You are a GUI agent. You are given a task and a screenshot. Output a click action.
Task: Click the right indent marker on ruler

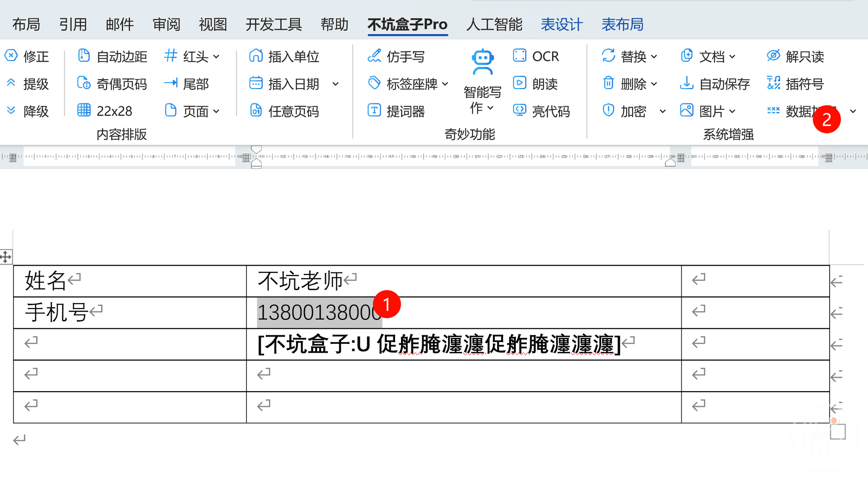pyautogui.click(x=670, y=163)
